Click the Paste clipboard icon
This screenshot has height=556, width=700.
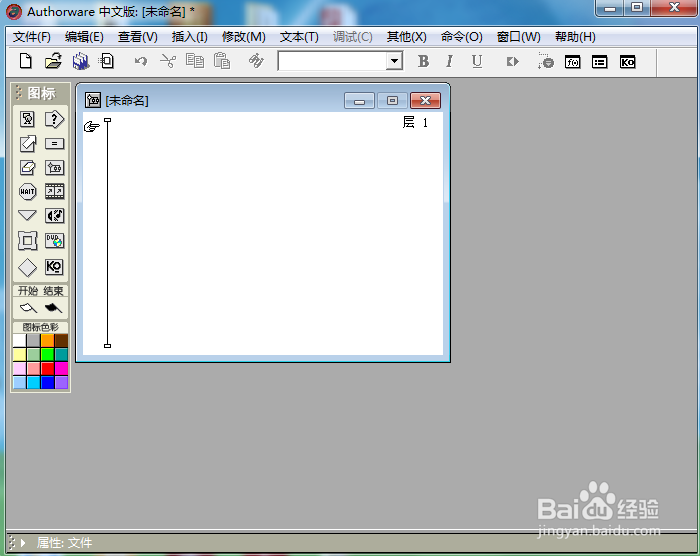click(222, 61)
